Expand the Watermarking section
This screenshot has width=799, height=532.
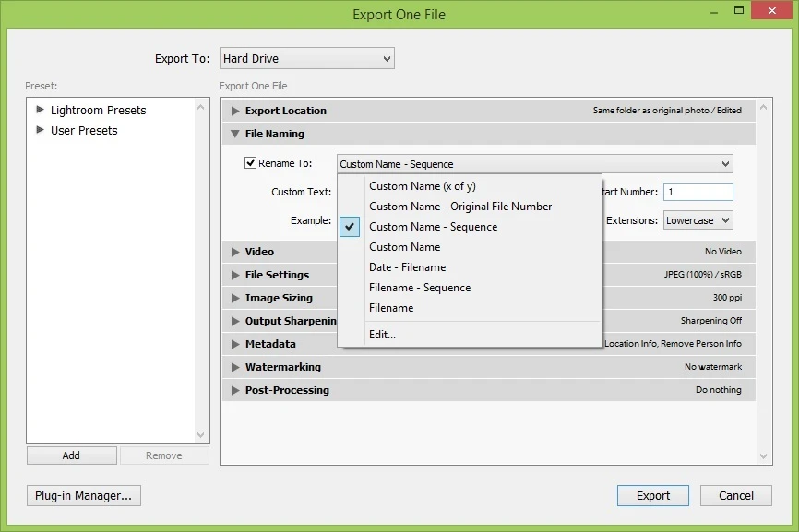click(235, 368)
